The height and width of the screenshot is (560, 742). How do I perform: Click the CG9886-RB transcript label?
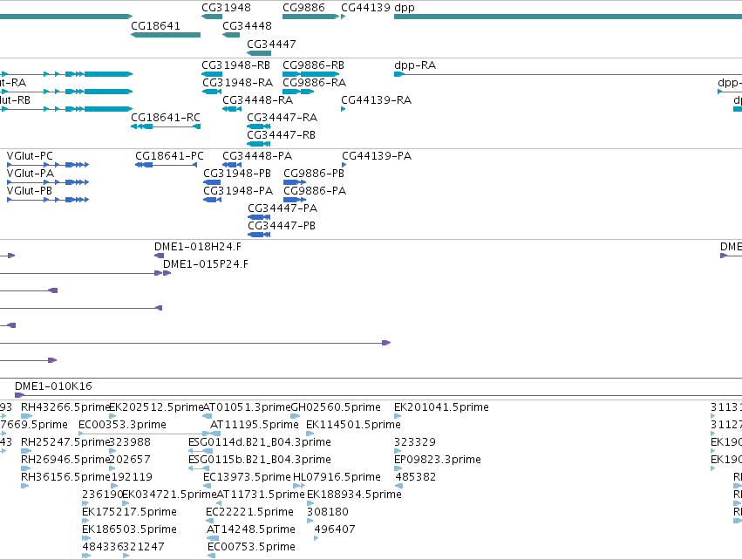point(313,65)
